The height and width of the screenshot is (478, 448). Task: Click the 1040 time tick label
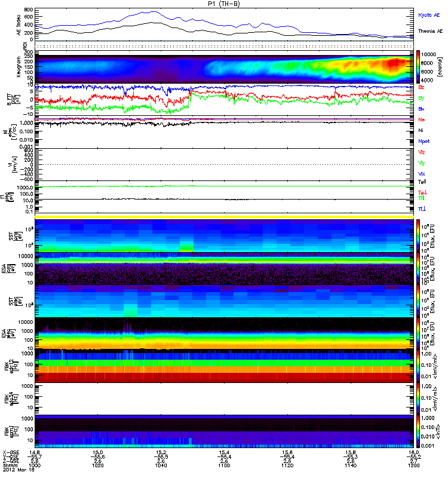click(161, 465)
